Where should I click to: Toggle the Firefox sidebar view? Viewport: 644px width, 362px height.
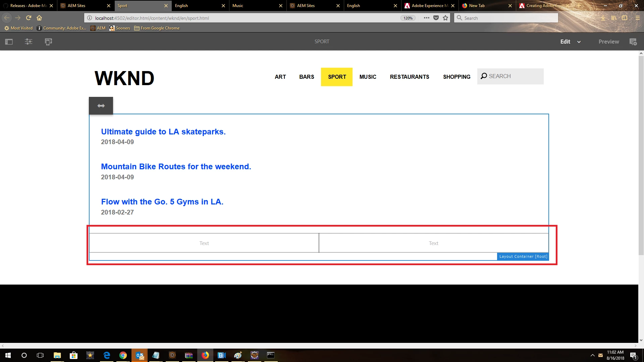point(625,18)
